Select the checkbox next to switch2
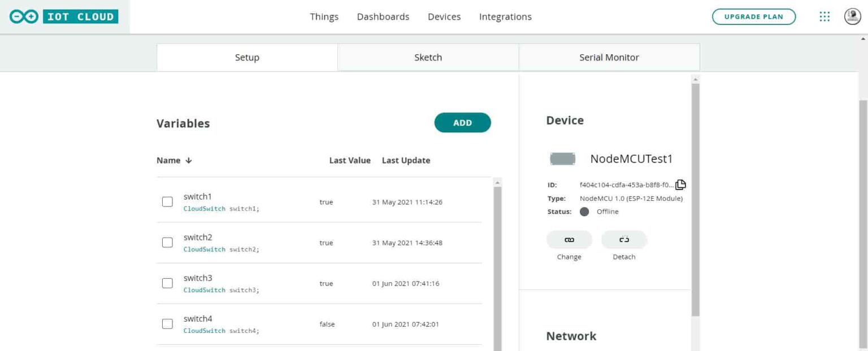868x351 pixels. pyautogui.click(x=167, y=242)
